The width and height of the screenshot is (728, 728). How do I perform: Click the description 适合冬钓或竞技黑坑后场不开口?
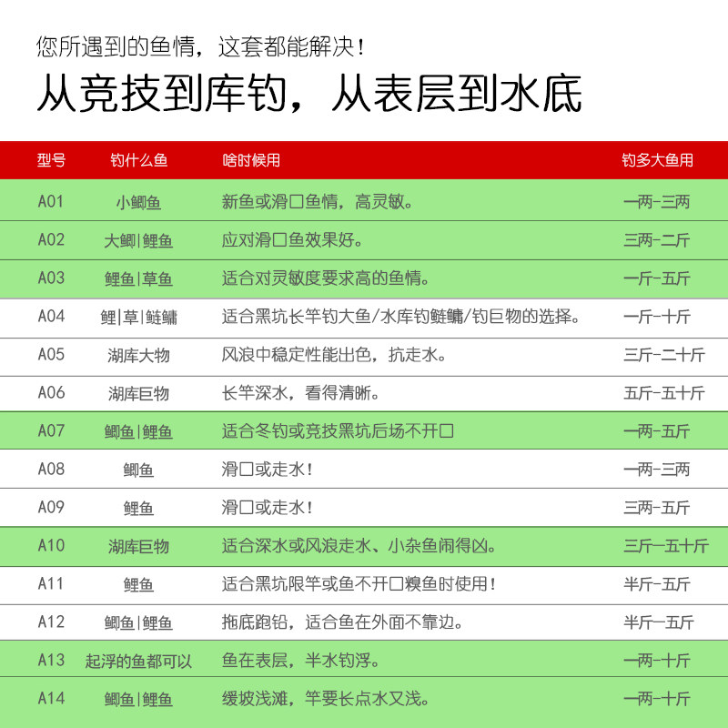[x=338, y=430]
